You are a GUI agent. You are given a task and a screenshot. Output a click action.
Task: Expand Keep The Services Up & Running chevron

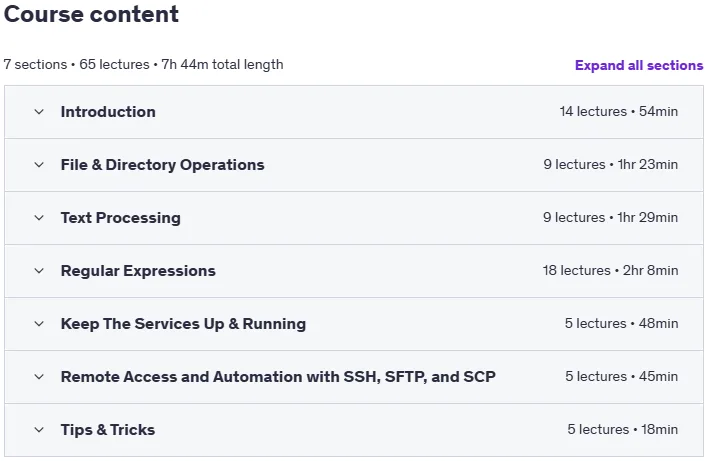pyautogui.click(x=39, y=324)
